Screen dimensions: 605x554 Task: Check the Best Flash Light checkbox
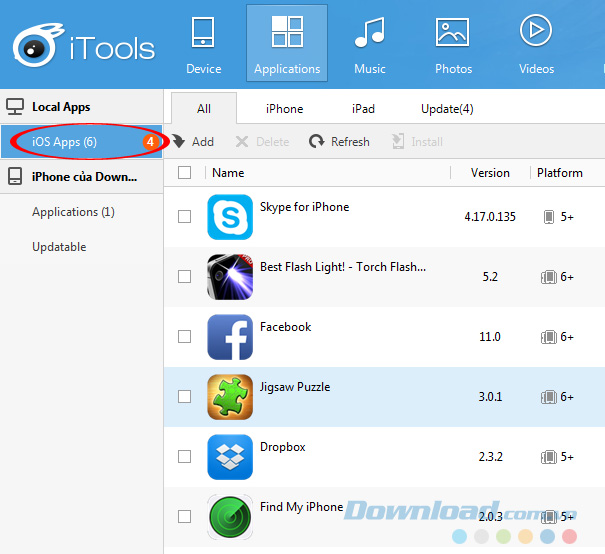[x=184, y=276]
